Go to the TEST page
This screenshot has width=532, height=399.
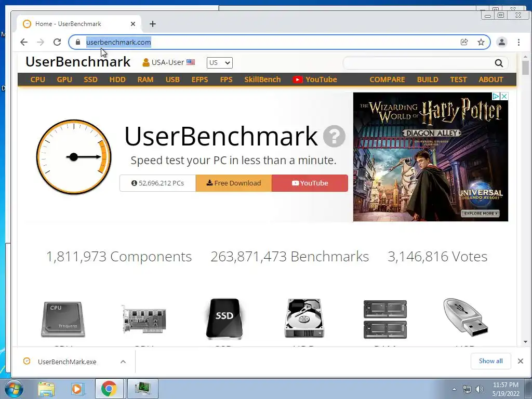click(x=458, y=79)
